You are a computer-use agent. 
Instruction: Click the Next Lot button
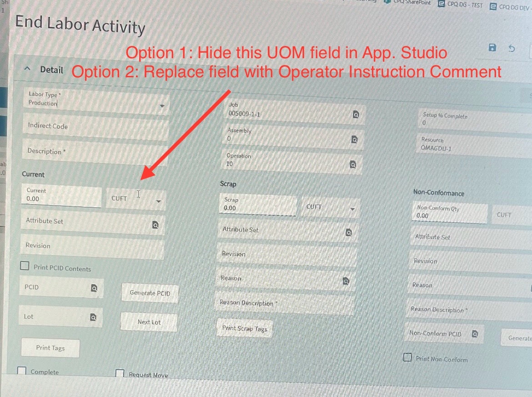(149, 322)
